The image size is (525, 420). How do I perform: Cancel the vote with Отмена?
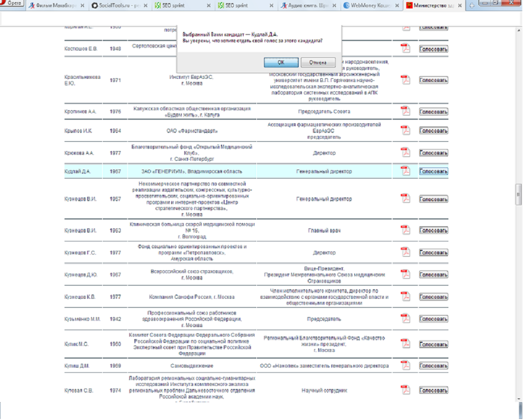318,62
